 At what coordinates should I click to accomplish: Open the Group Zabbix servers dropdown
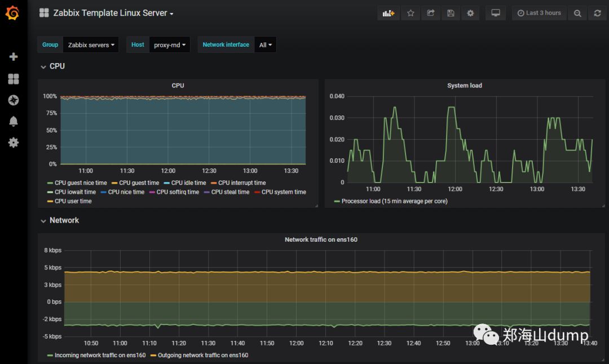(91, 45)
